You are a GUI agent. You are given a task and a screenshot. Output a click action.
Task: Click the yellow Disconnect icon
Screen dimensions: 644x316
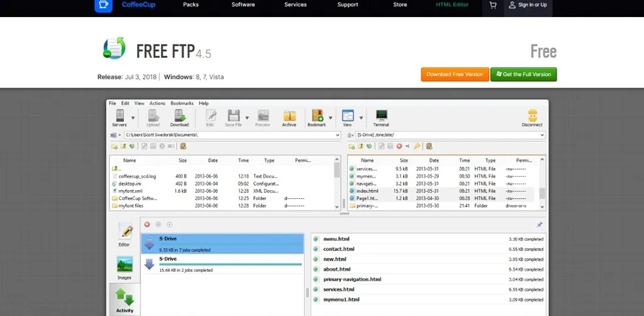point(532,115)
